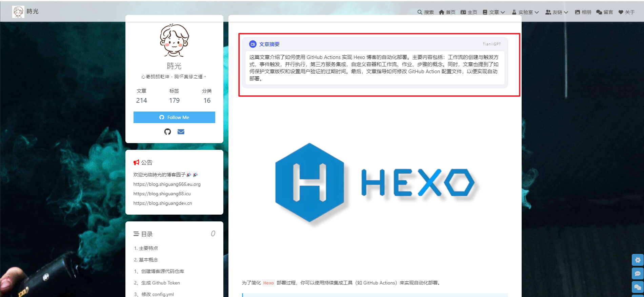This screenshot has height=297, width=644.
Task: Click the 文章摘要 heading text
Action: pos(269,44)
